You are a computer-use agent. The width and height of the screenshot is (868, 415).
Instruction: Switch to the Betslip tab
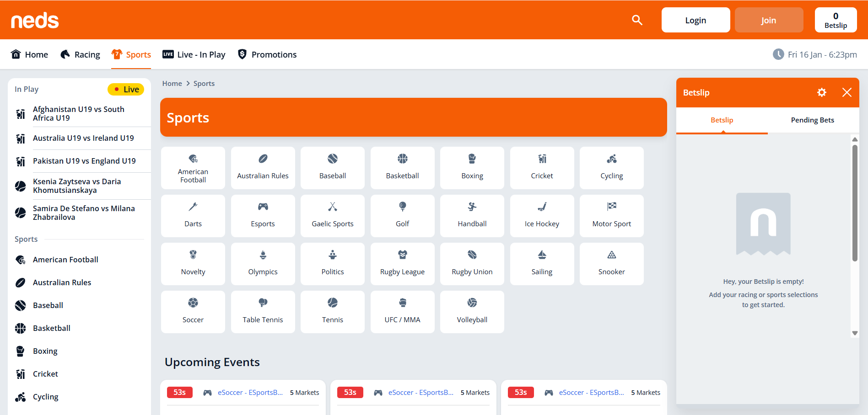[722, 120]
